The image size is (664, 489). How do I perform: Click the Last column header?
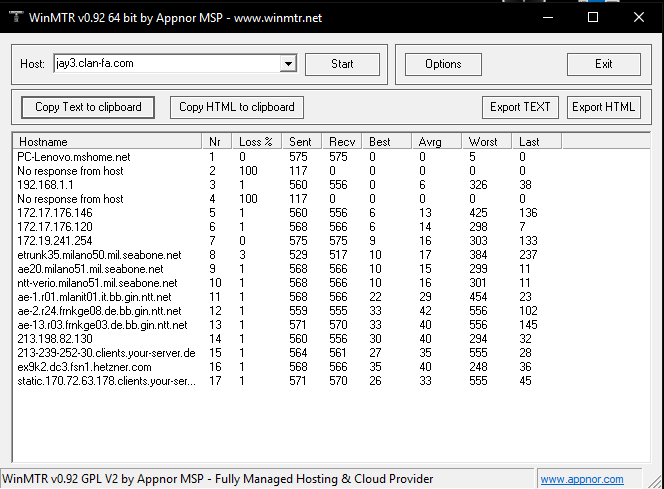point(537,142)
